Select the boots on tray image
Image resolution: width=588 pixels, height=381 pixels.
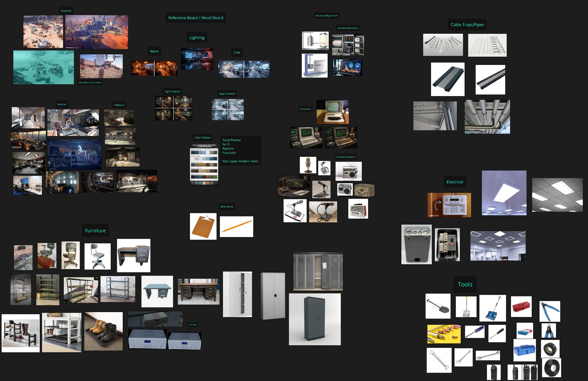pos(103,331)
